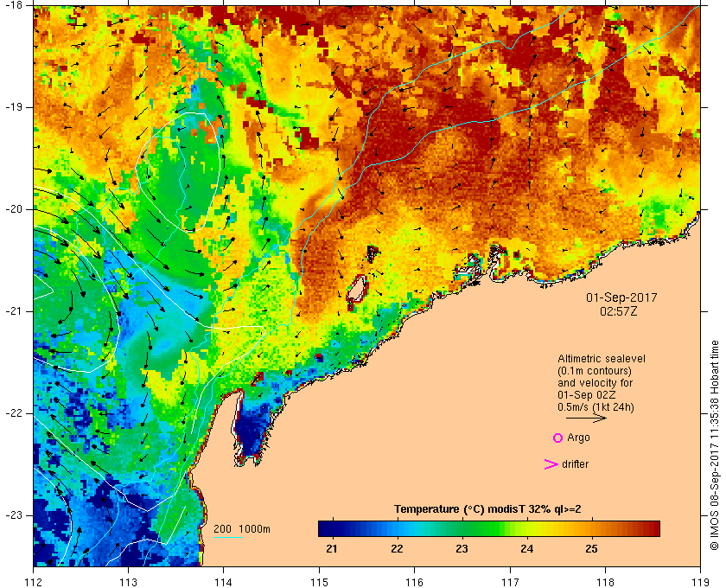The image size is (726, 588).
Task: Click the IMOS copyright timestamp text
Action: coord(715,445)
